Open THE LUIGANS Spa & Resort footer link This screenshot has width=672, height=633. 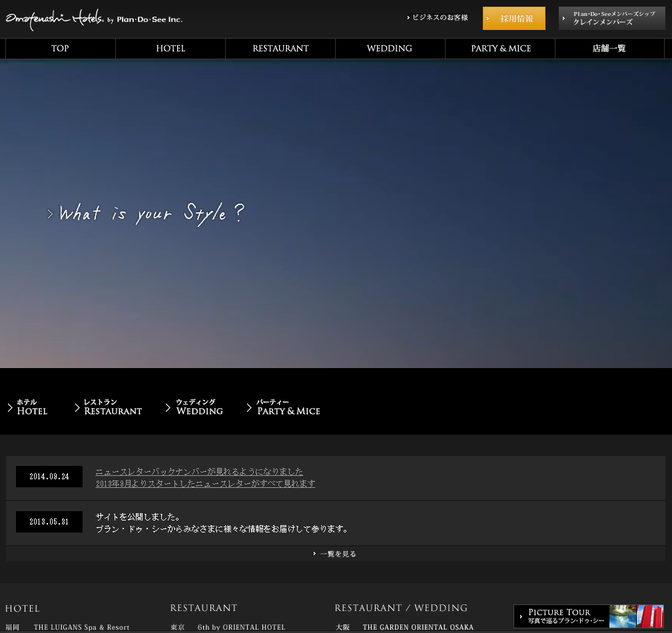coord(81,627)
